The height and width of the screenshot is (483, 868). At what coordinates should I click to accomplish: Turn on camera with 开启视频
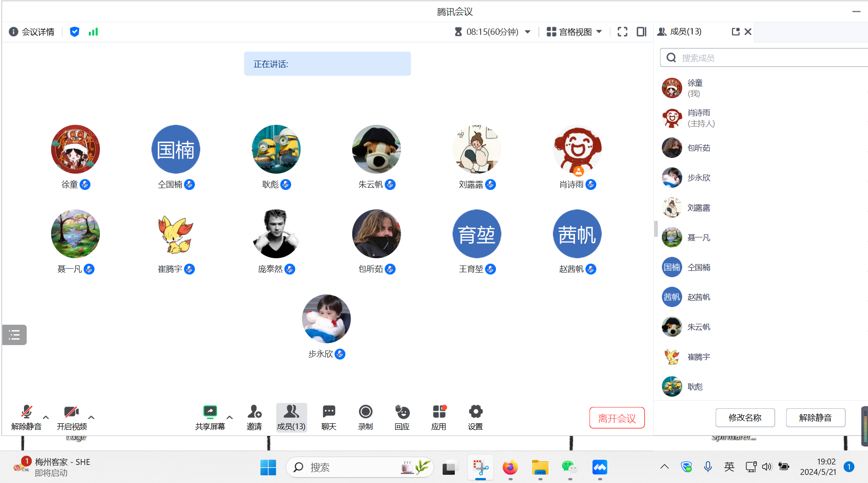(71, 412)
